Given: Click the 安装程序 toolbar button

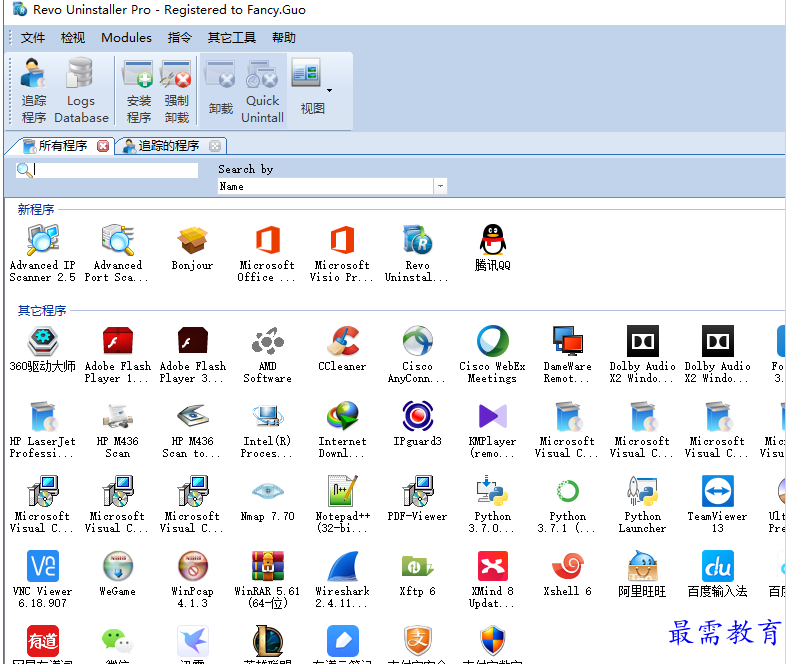Looking at the screenshot, I should tap(139, 91).
